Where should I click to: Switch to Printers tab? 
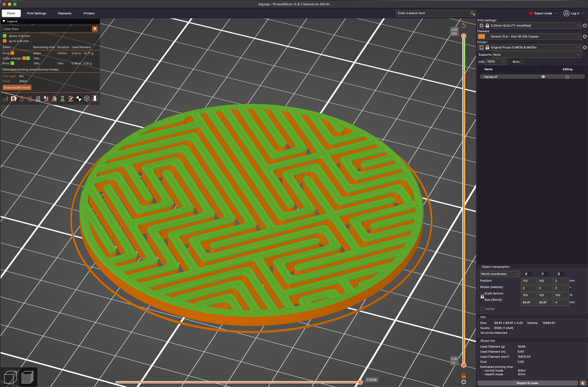point(89,13)
